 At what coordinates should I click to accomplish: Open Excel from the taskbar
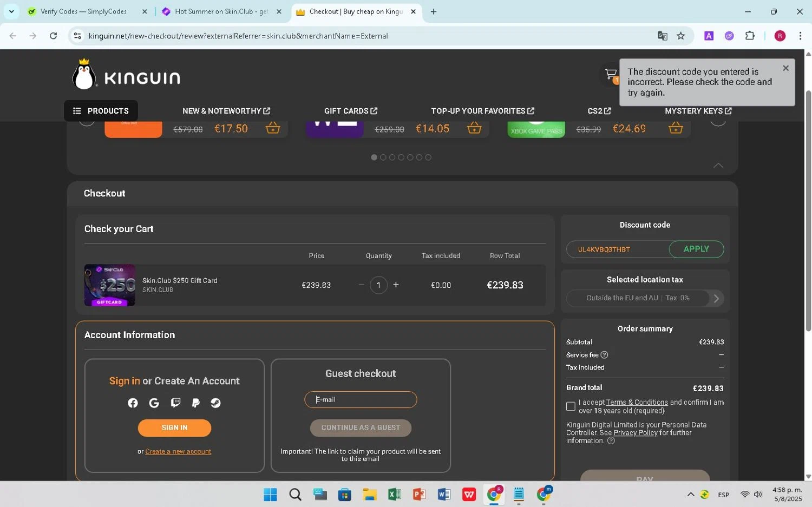tap(394, 494)
